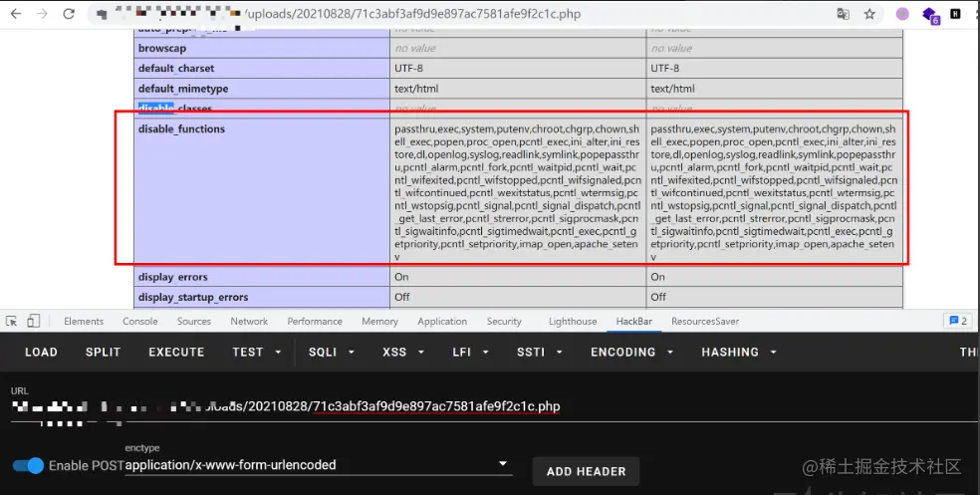Screen dimensions: 980x495
Task: Go back using browser back arrow
Action: (x=16, y=14)
